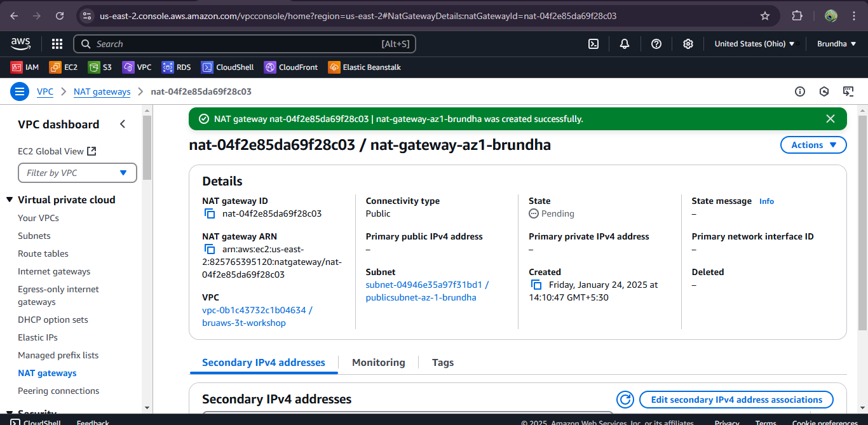Open EC2 Global View link
This screenshot has height=425, width=868.
pyautogui.click(x=57, y=151)
